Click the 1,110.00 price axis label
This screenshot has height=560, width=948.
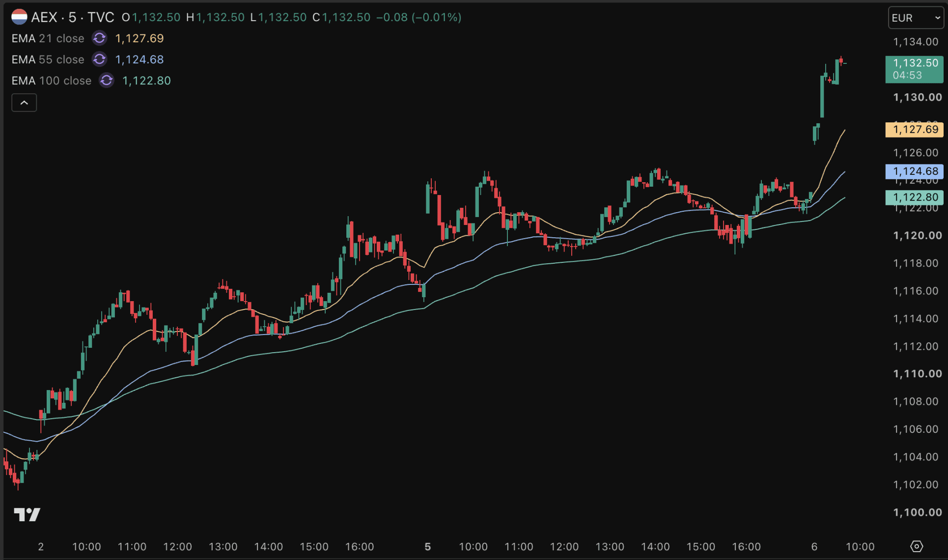coord(918,374)
